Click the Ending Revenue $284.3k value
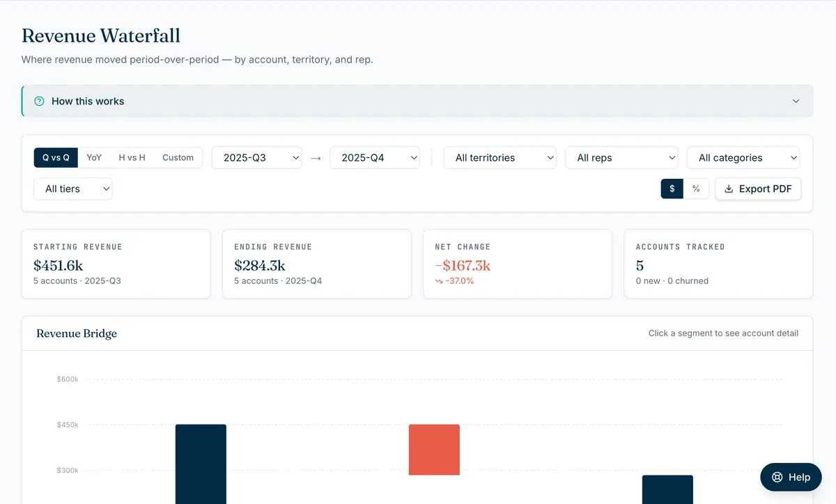Viewport: 836px width, 504px height. pyautogui.click(x=260, y=265)
